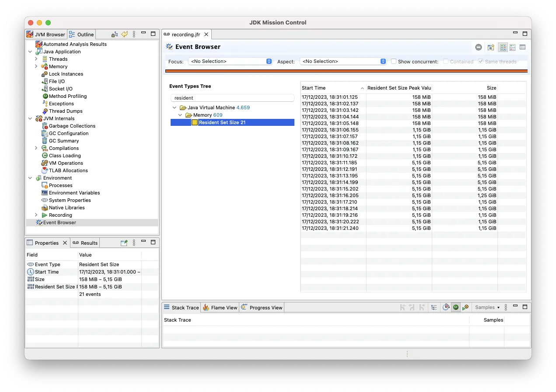Open the GC Summary page

63,141
